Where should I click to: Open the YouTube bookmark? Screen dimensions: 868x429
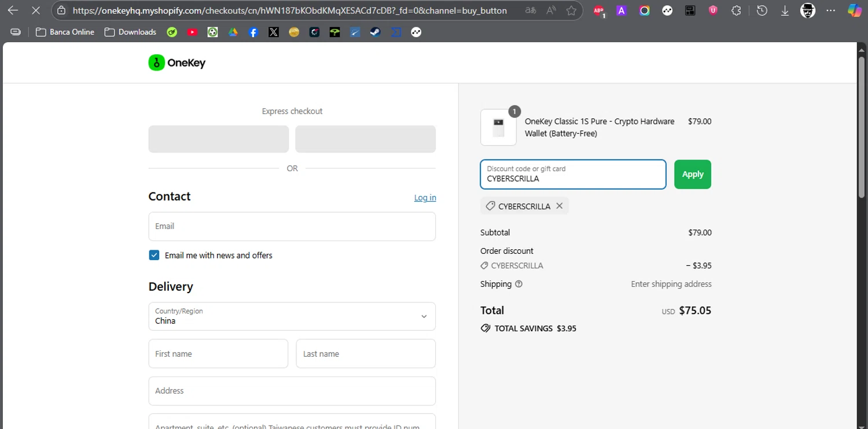click(192, 32)
